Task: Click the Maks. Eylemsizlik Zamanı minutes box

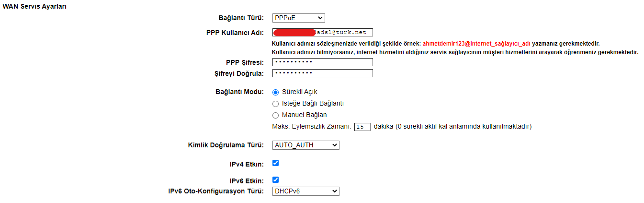Action: pyautogui.click(x=362, y=127)
